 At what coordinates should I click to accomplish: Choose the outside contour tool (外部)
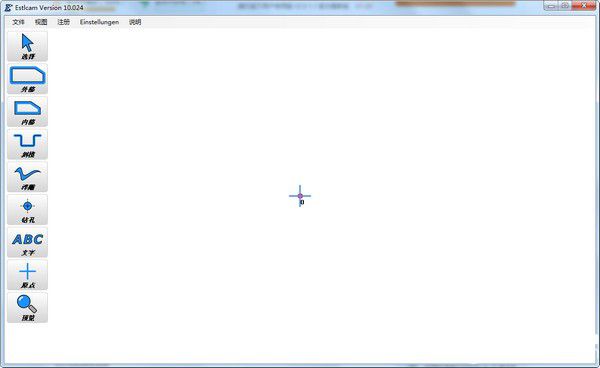coord(27,79)
